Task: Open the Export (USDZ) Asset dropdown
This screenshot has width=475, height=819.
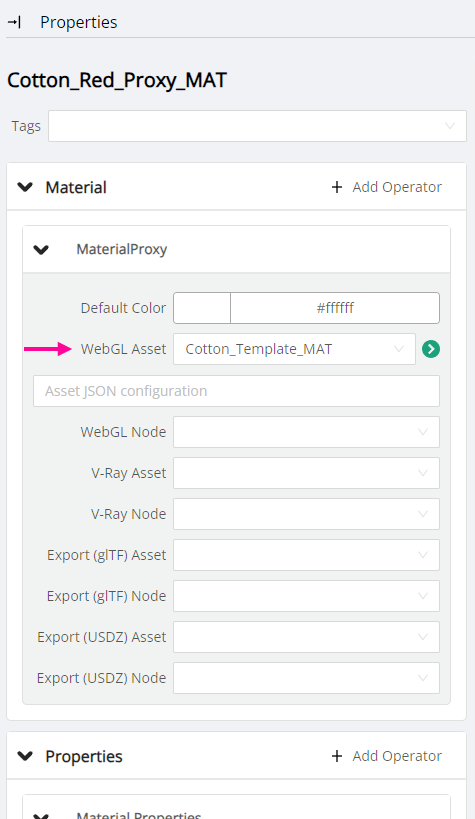Action: coord(306,637)
